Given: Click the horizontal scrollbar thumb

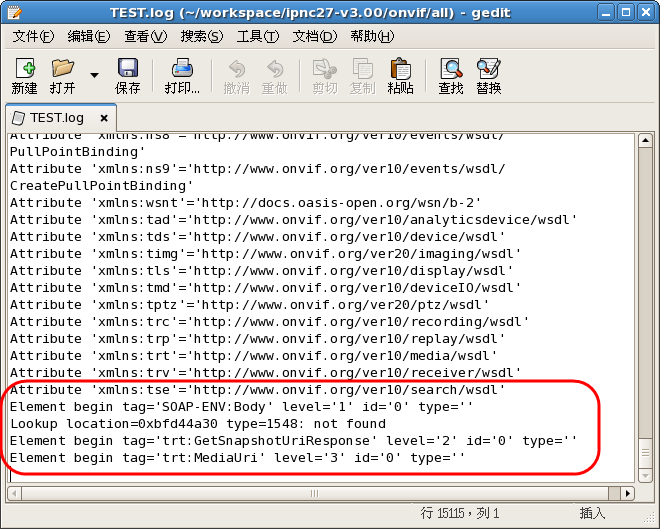Looking at the screenshot, I should point(314,493).
